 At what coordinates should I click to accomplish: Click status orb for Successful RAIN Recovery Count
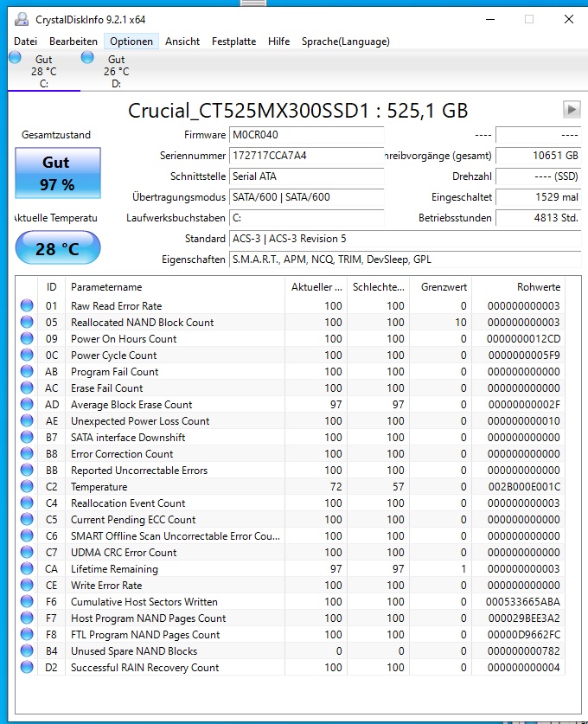pos(27,667)
